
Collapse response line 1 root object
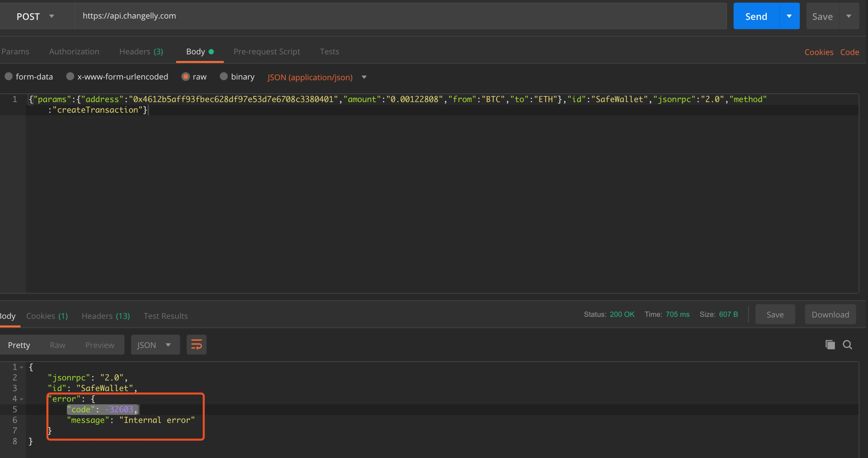coord(22,367)
